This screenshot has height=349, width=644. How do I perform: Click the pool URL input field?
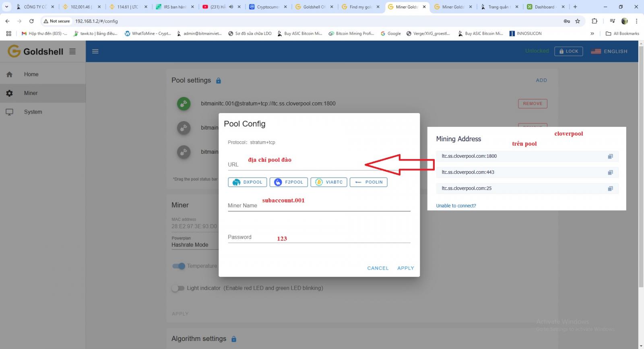point(319,164)
